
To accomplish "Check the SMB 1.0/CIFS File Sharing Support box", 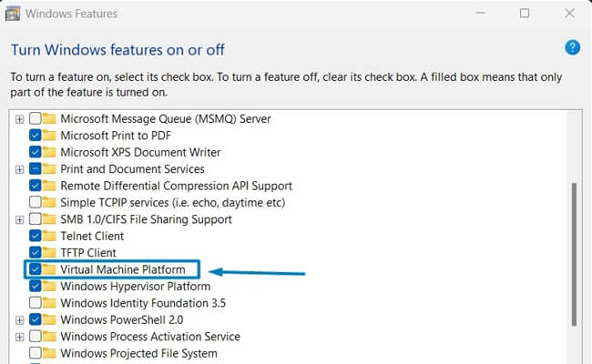I will click(36, 218).
